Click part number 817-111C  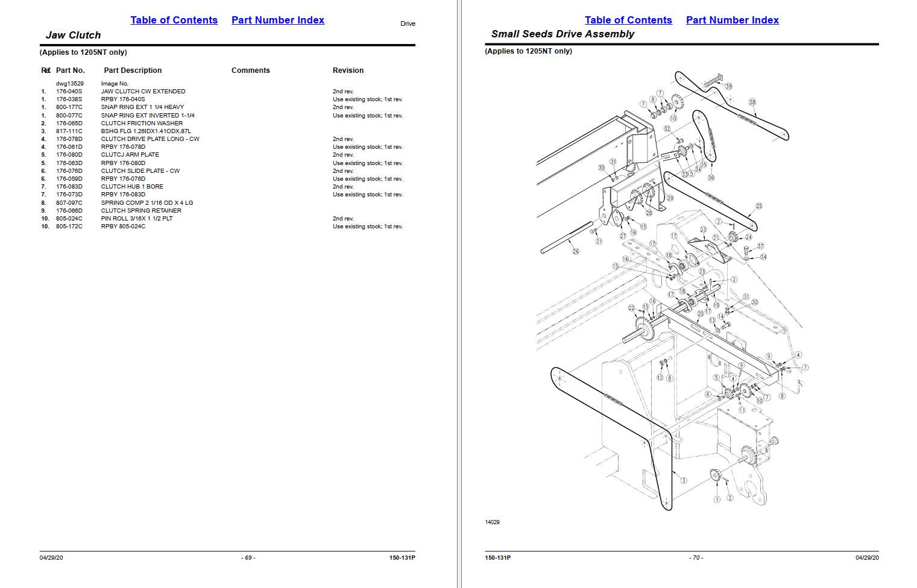point(69,131)
